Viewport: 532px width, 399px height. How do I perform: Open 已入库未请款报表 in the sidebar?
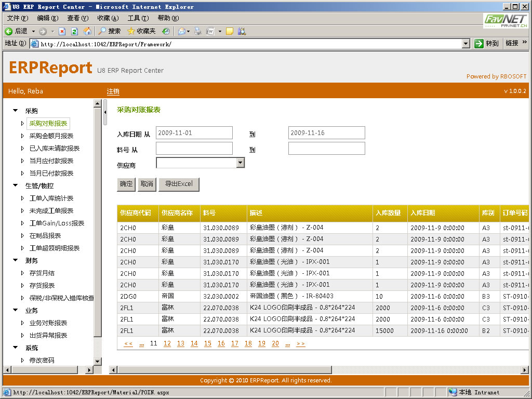(54, 148)
